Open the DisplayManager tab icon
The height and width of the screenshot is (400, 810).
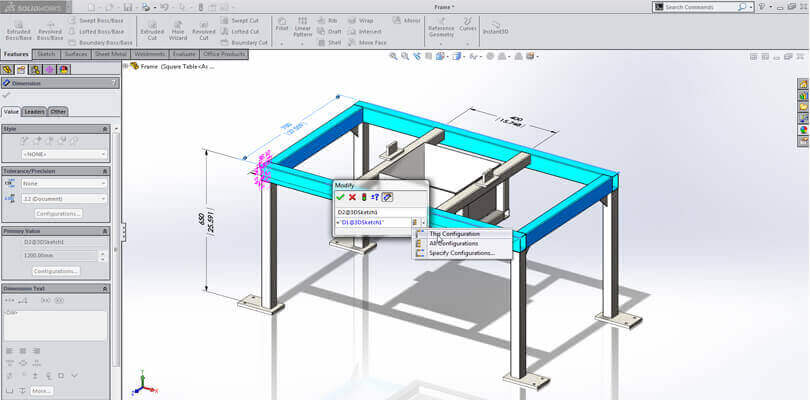pos(64,70)
